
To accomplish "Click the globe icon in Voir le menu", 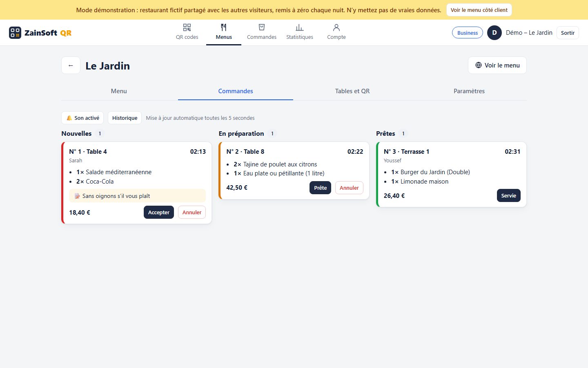I will pyautogui.click(x=479, y=65).
